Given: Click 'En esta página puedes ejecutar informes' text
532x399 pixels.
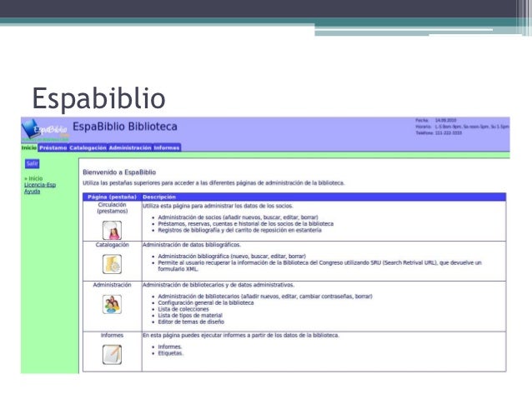Looking at the screenshot, I should (x=241, y=335).
